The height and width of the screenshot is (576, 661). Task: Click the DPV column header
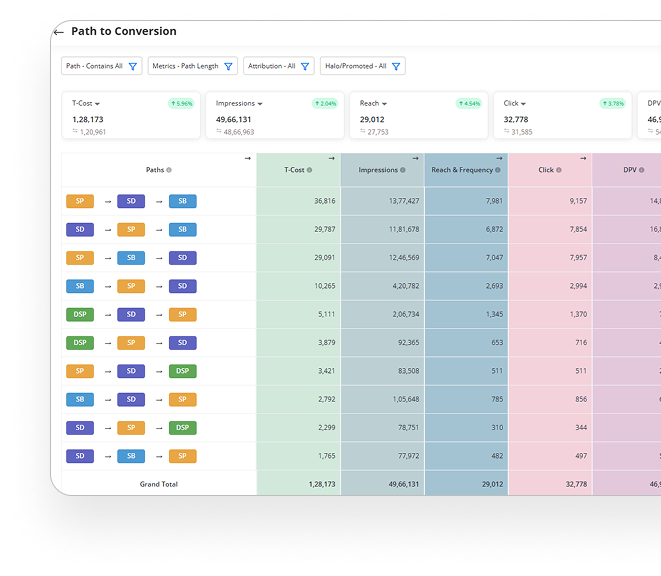(x=630, y=170)
